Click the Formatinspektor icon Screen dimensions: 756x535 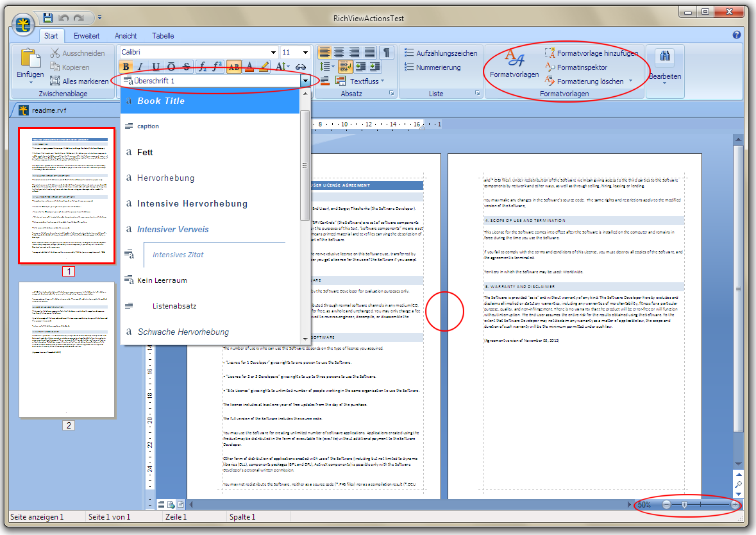click(550, 67)
